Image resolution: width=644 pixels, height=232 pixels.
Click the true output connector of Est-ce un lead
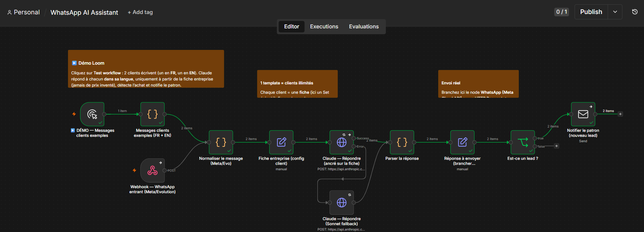pos(535,138)
